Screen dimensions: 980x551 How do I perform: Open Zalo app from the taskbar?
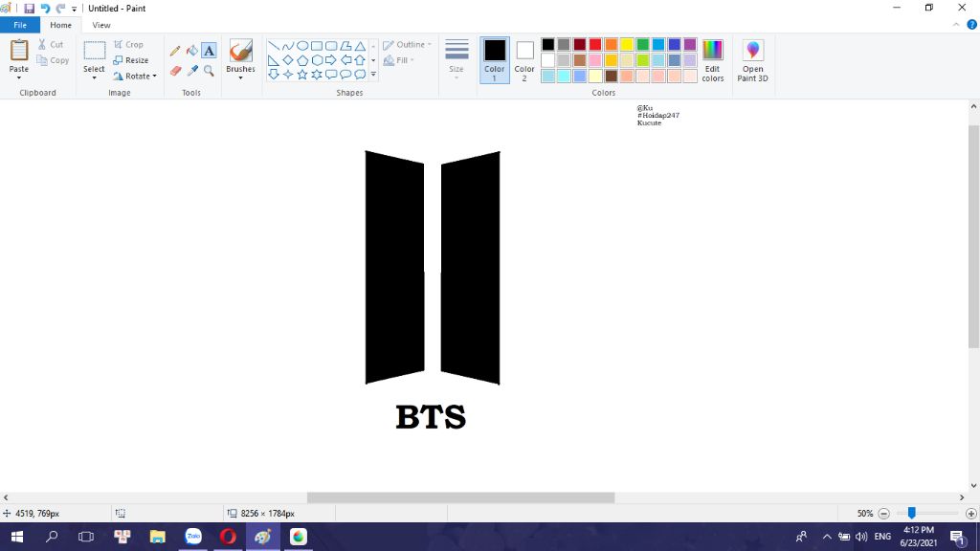[193, 537]
